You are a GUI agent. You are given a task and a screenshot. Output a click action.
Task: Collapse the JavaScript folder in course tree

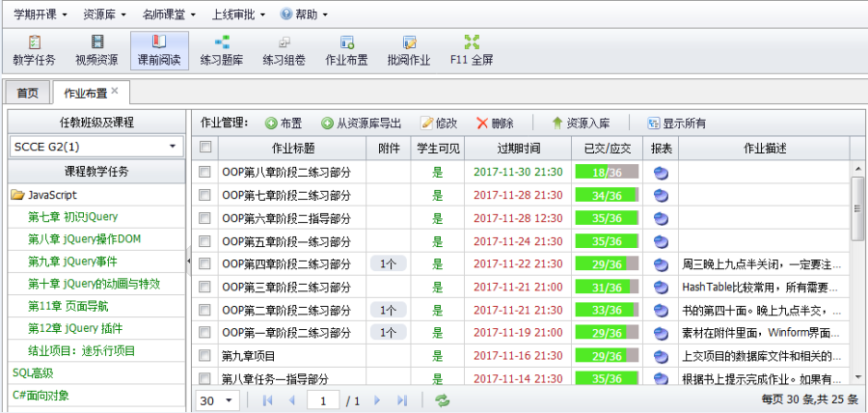coord(17,195)
